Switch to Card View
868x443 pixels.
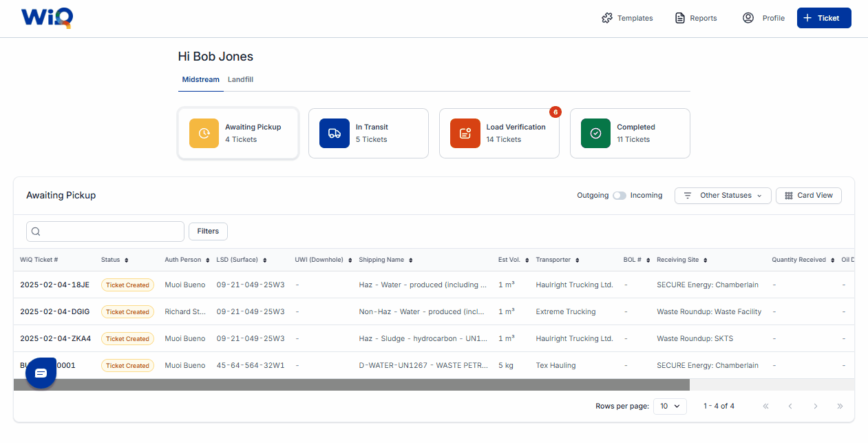809,196
